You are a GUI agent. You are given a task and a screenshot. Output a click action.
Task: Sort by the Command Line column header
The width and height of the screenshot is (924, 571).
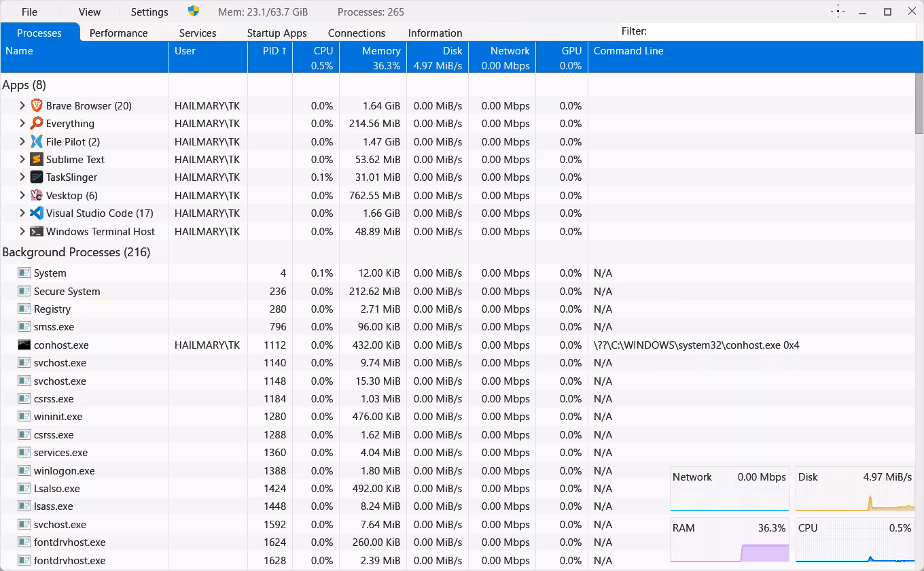[751, 57]
